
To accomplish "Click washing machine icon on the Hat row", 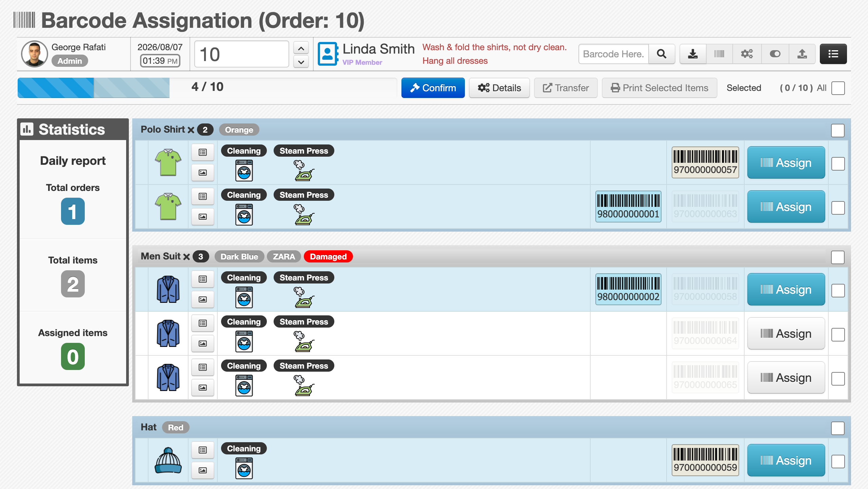I will (244, 468).
